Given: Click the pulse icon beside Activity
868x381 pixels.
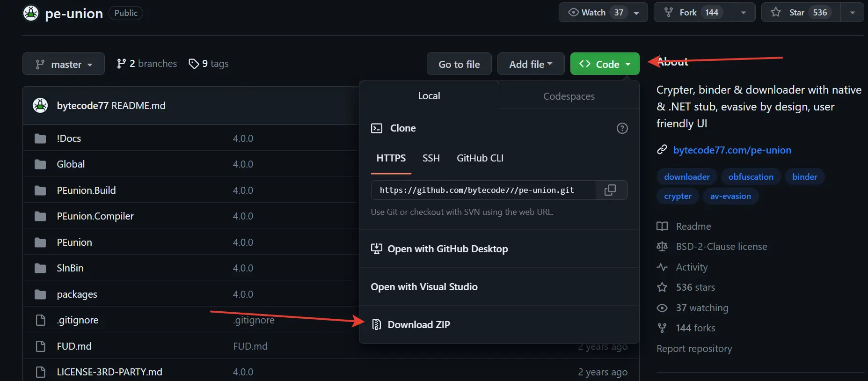Looking at the screenshot, I should coord(662,267).
